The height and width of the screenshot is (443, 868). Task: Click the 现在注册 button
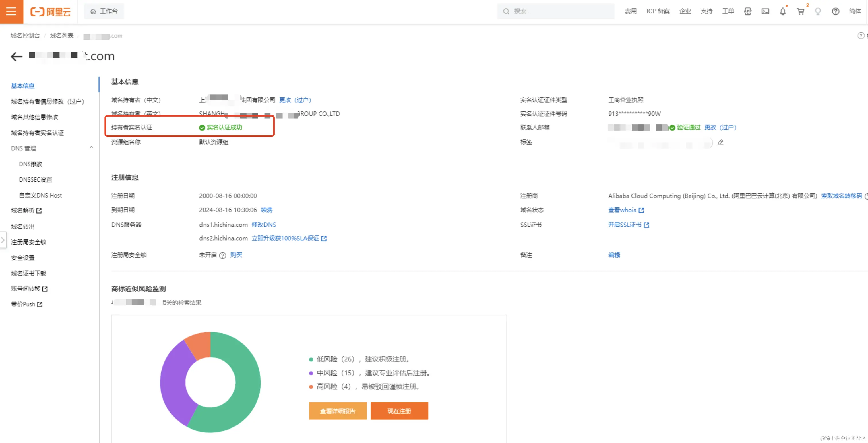point(399,411)
